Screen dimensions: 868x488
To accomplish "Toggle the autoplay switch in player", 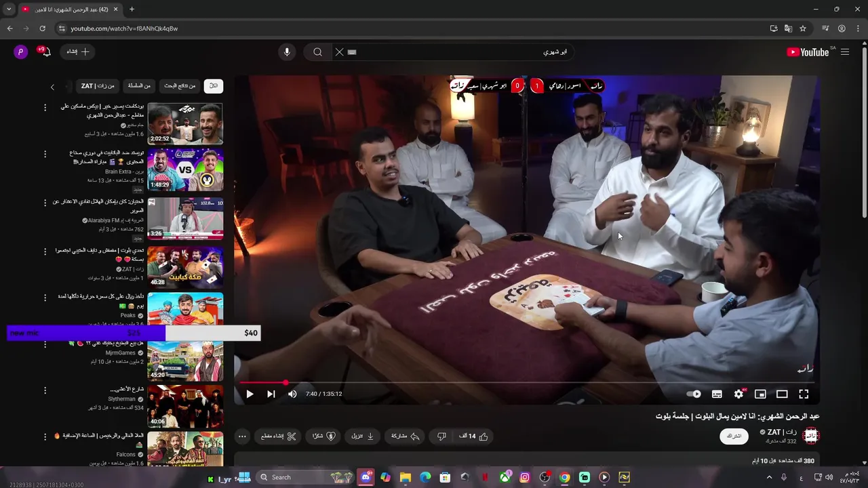I will coord(694,394).
